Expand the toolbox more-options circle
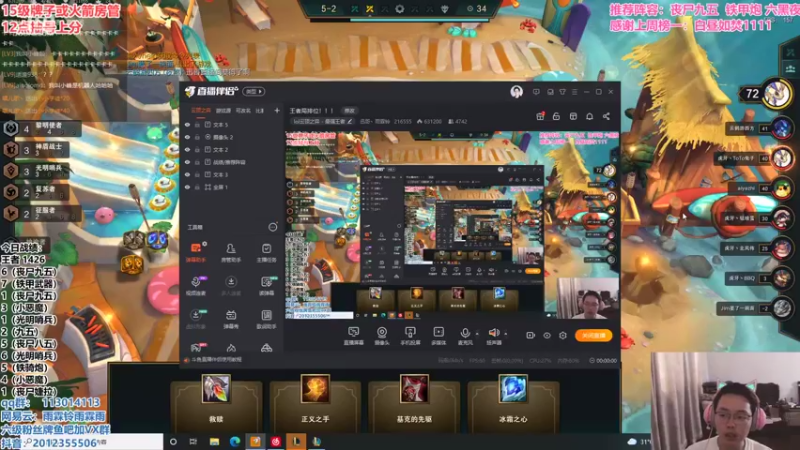 272,227
